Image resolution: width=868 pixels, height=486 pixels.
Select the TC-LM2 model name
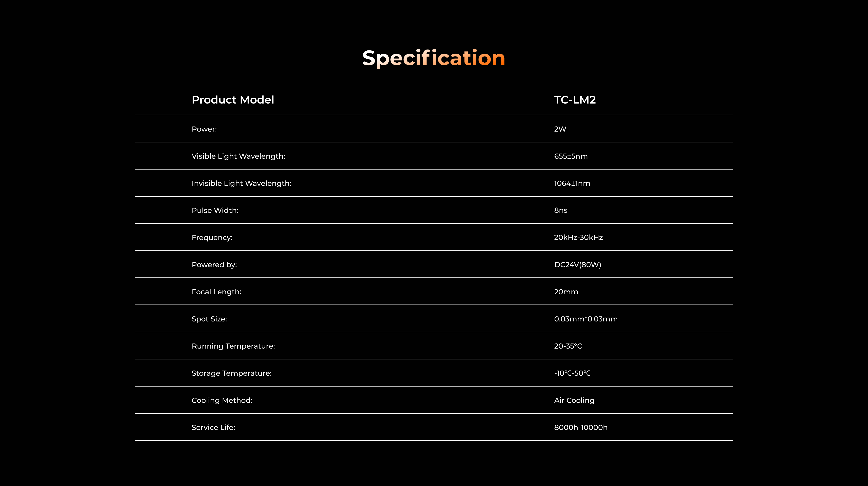575,100
